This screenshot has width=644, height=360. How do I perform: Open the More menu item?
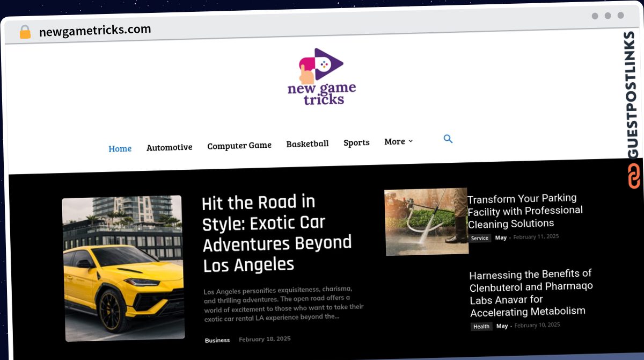[394, 141]
